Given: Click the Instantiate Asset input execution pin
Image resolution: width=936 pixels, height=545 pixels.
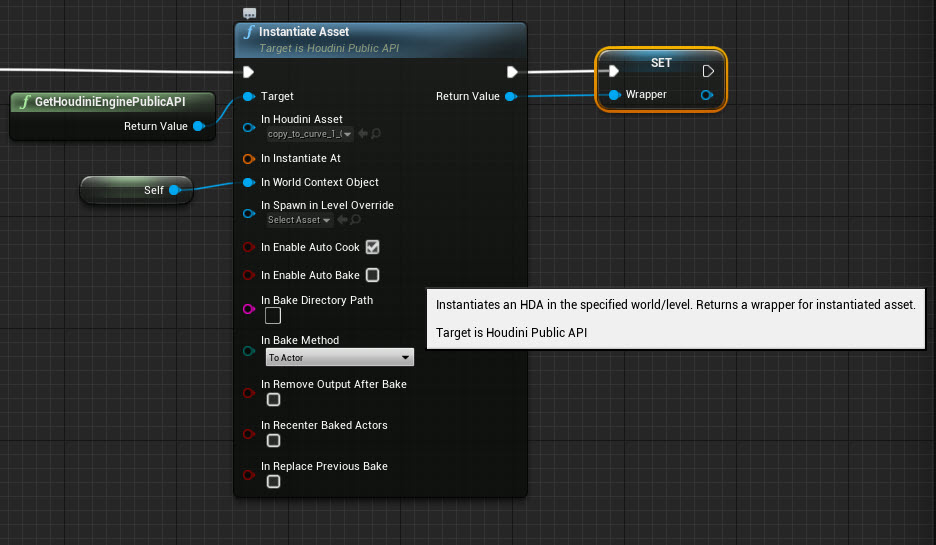Looking at the screenshot, I should tap(248, 72).
